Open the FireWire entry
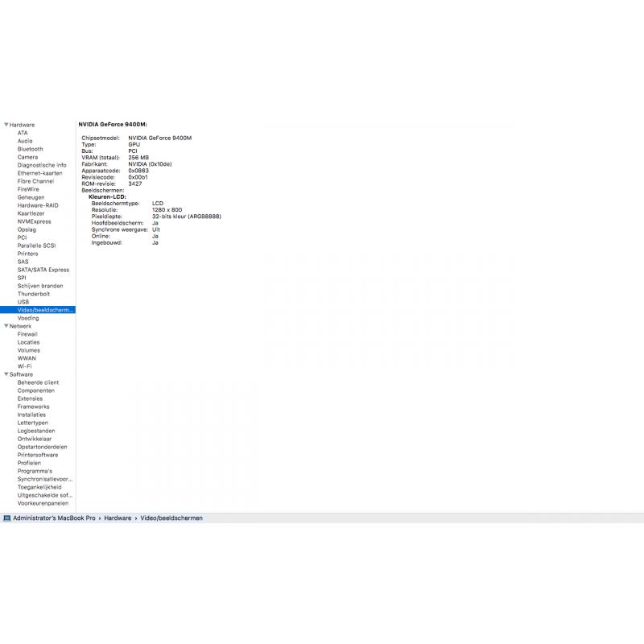Viewport: 644px width, 644px height. point(28,189)
